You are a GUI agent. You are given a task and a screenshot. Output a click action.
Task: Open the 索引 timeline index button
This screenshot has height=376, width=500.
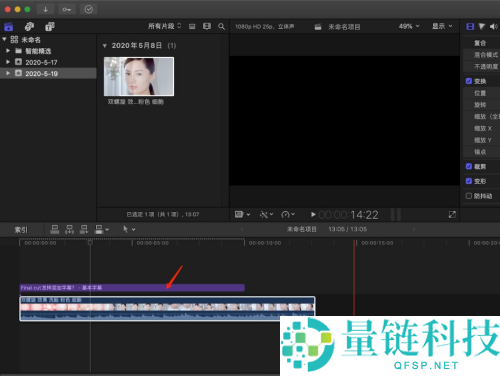click(21, 230)
